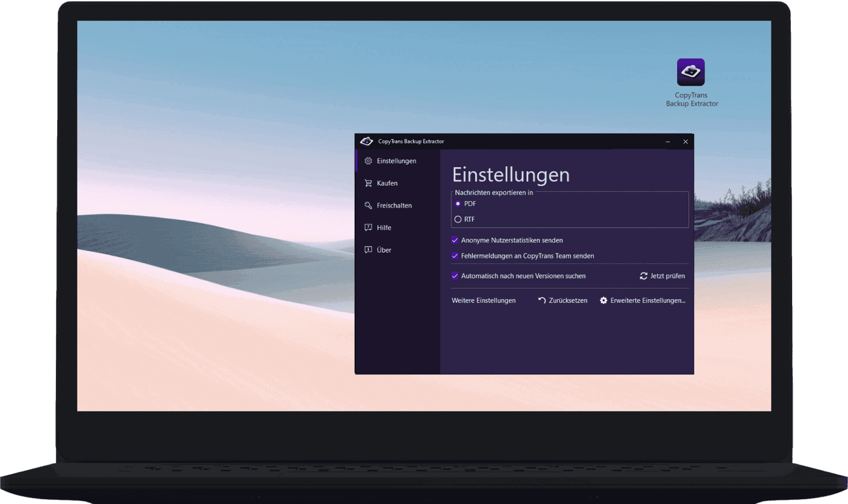The width and height of the screenshot is (848, 504).
Task: Click the Kaufen shopping cart icon
Action: 368,183
